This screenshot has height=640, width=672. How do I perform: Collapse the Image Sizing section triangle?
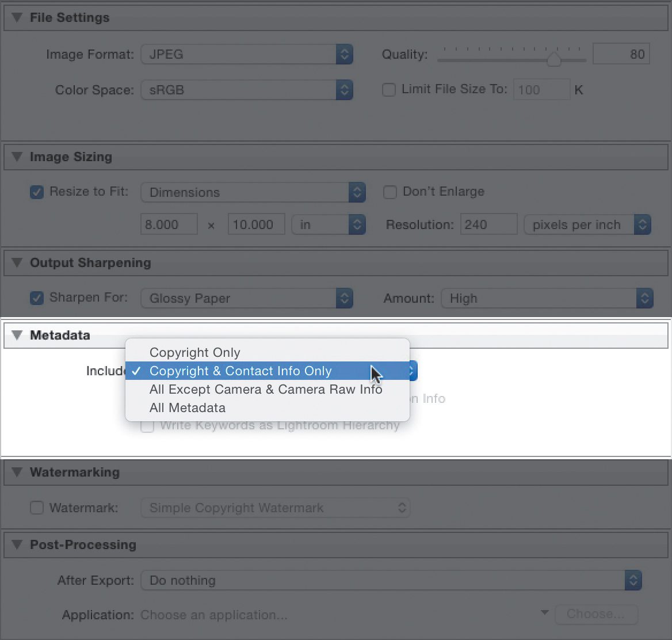17,157
